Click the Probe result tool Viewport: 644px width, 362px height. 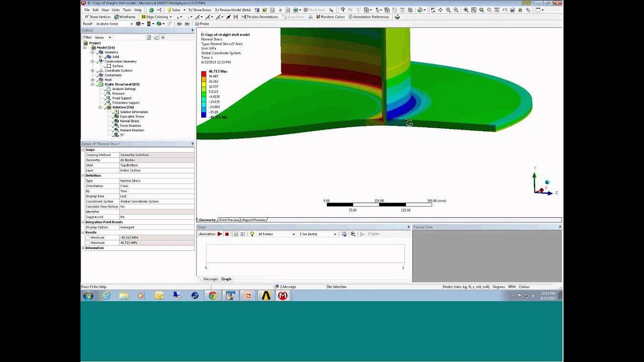[x=202, y=24]
